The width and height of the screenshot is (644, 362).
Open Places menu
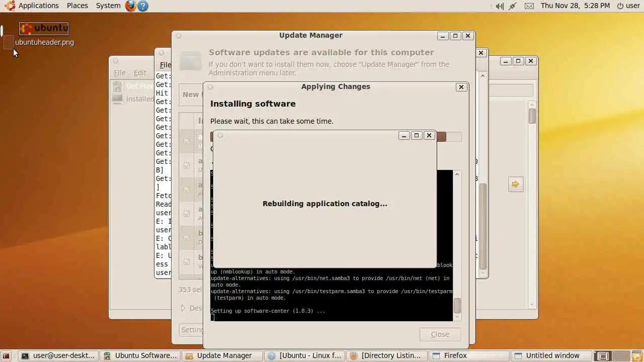click(77, 6)
